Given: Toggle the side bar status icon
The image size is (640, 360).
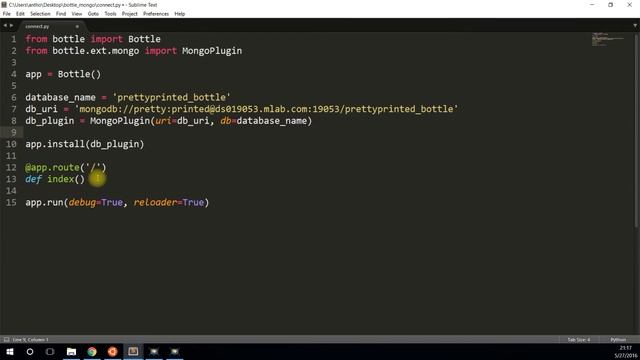Looking at the screenshot, I should [x=6, y=340].
